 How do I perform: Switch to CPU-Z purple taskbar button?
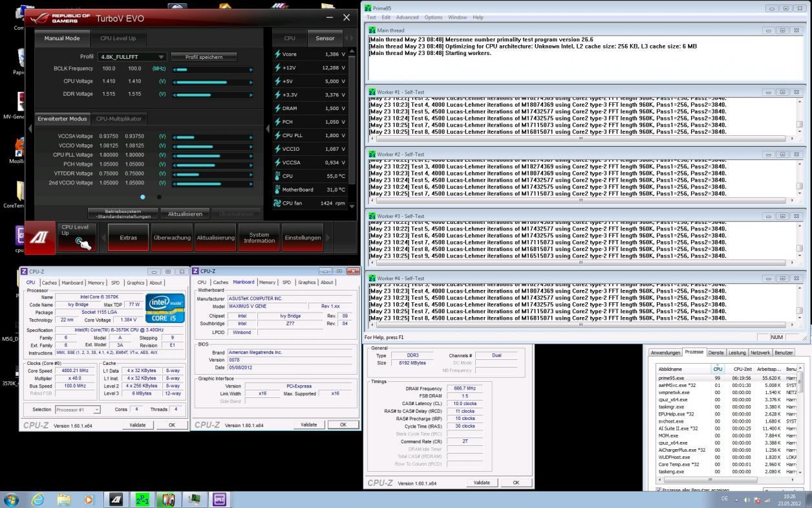click(219, 500)
